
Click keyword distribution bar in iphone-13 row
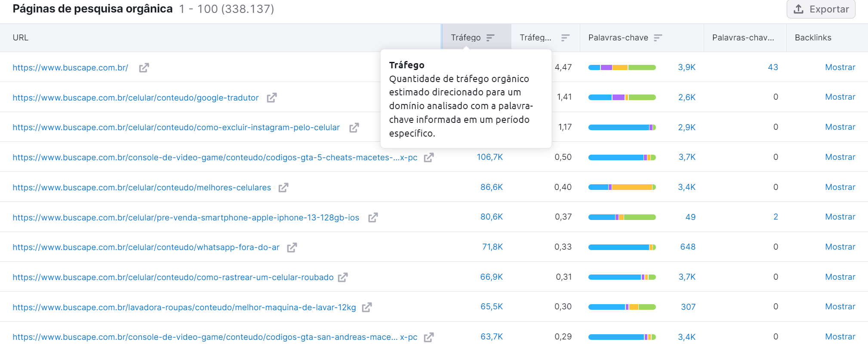click(622, 217)
